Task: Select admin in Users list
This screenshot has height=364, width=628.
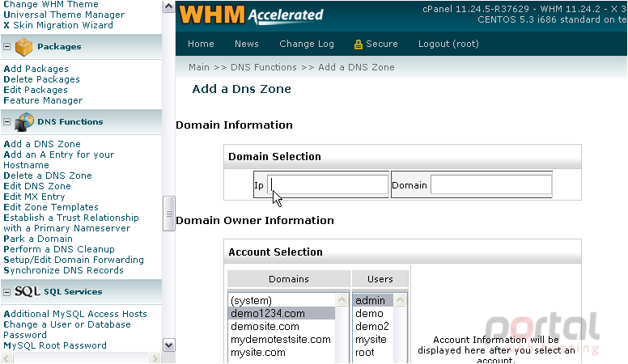Action: click(x=373, y=300)
